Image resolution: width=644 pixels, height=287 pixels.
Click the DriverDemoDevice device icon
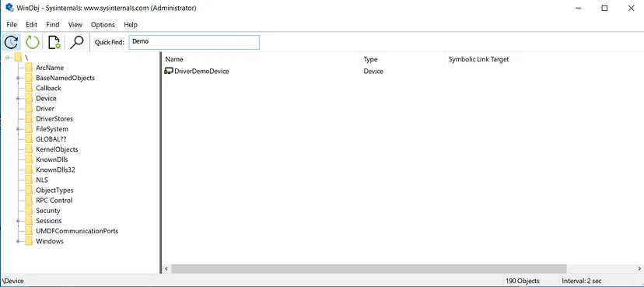169,71
